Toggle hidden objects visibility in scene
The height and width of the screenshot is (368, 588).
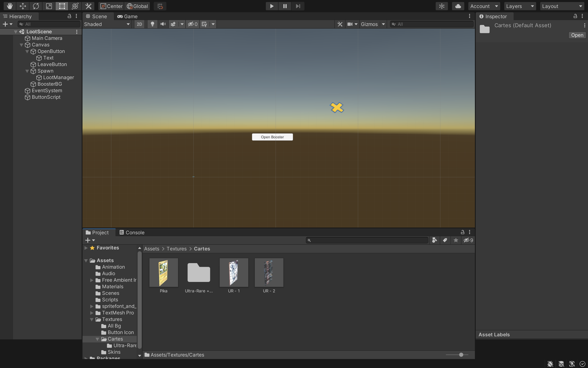pyautogui.click(x=193, y=24)
